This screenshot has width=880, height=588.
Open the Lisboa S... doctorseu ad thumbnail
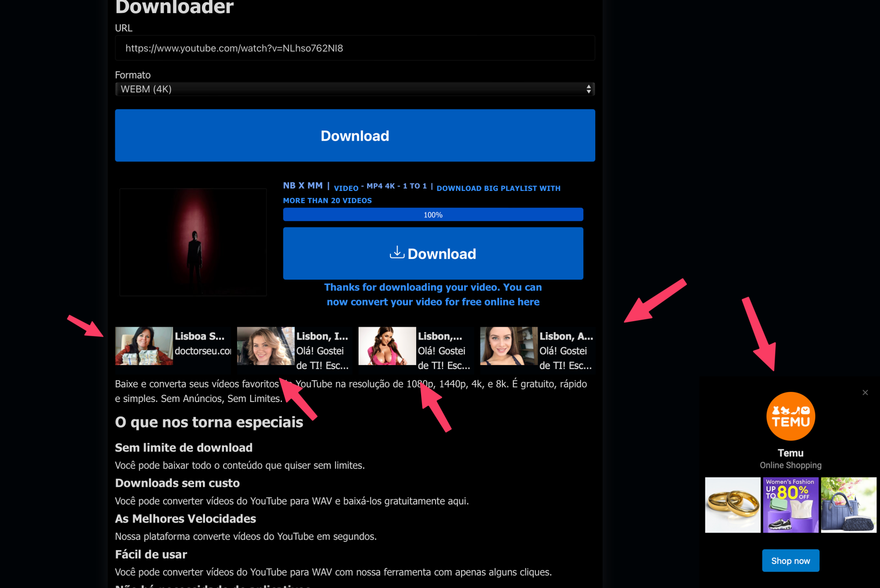[144, 346]
